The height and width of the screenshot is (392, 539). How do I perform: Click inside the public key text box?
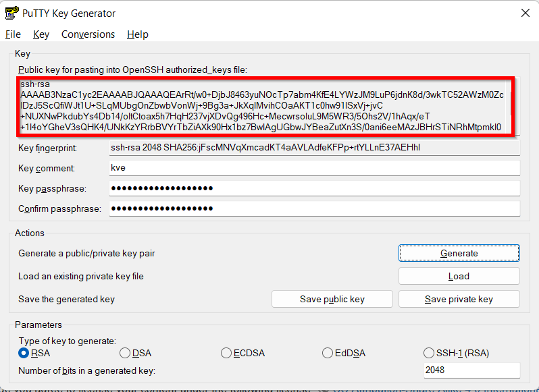click(x=261, y=105)
